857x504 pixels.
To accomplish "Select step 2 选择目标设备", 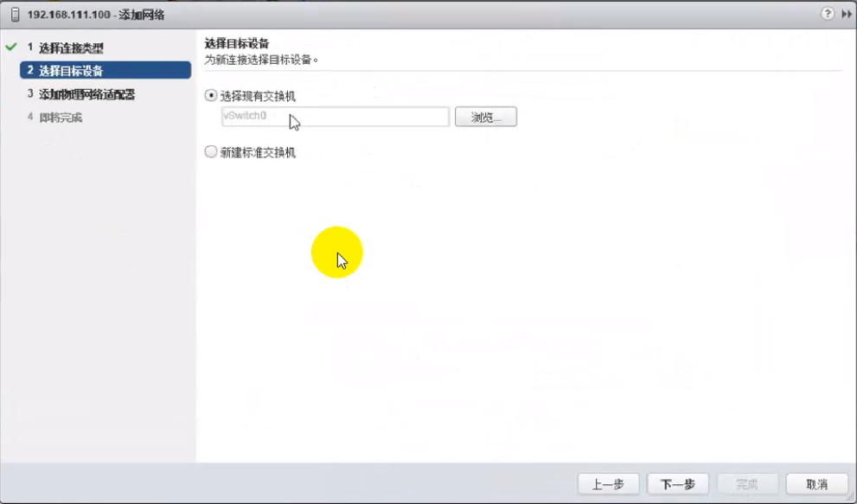I will [x=106, y=70].
